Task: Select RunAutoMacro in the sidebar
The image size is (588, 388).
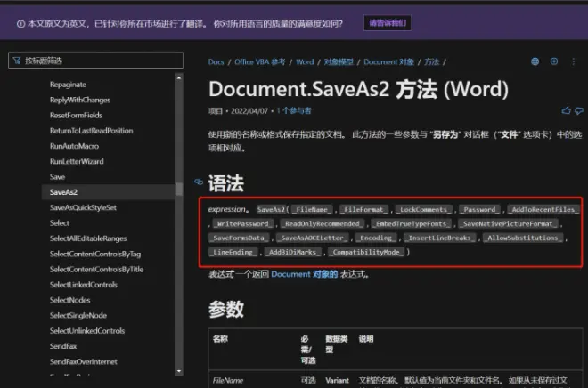Action: (74, 146)
